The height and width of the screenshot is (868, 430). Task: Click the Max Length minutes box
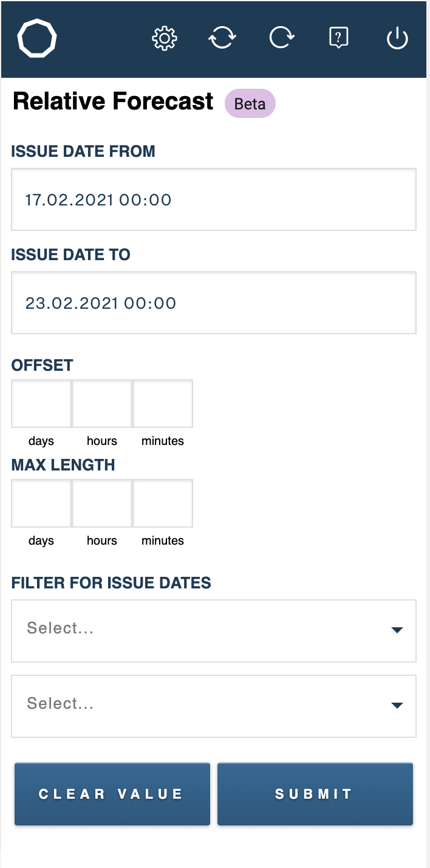coord(163,503)
